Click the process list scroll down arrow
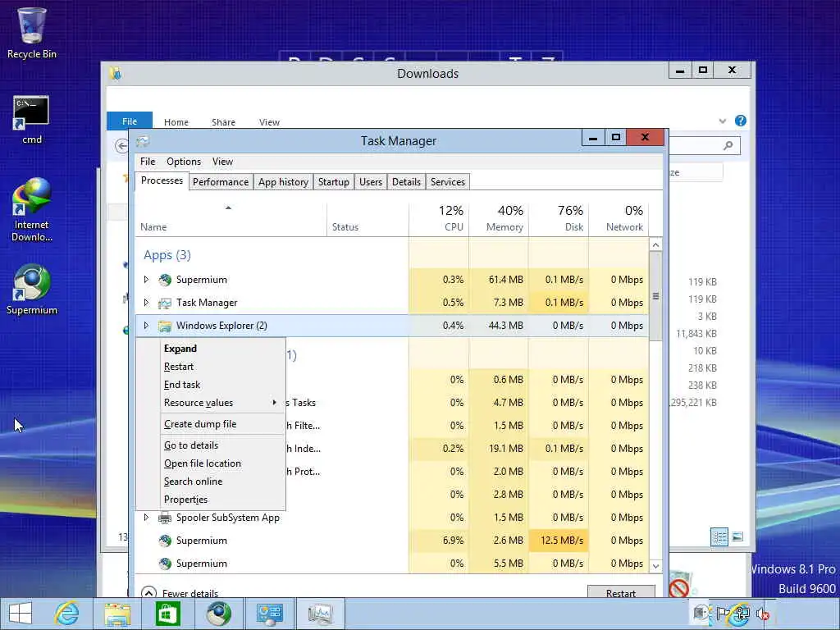Screen dimensions: 840x630 [x=655, y=566]
